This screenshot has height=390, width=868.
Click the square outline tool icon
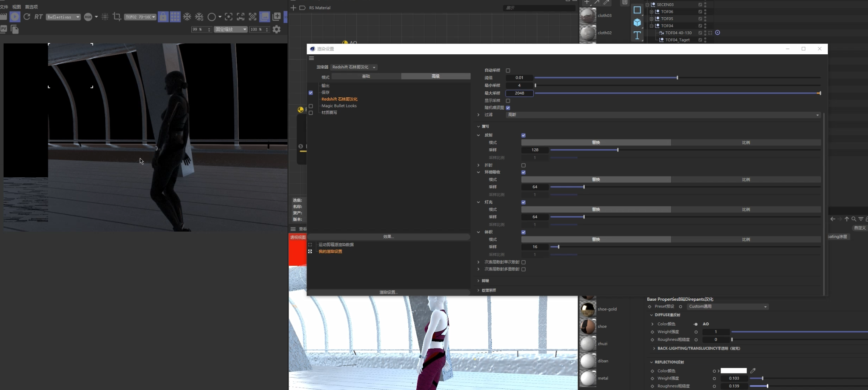[x=637, y=10]
